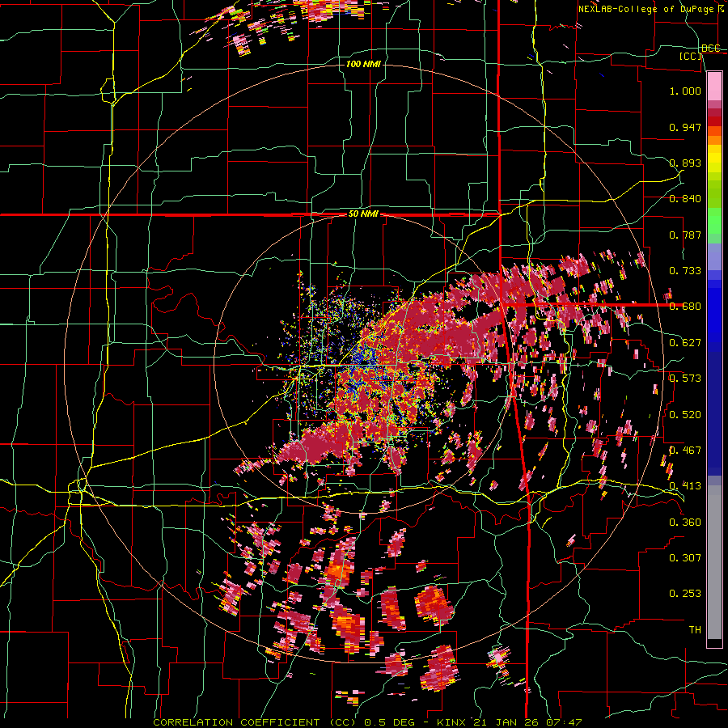Viewport: 728px width, 728px height.
Task: Click the KINX station identifier in the caption
Action: coord(453,722)
